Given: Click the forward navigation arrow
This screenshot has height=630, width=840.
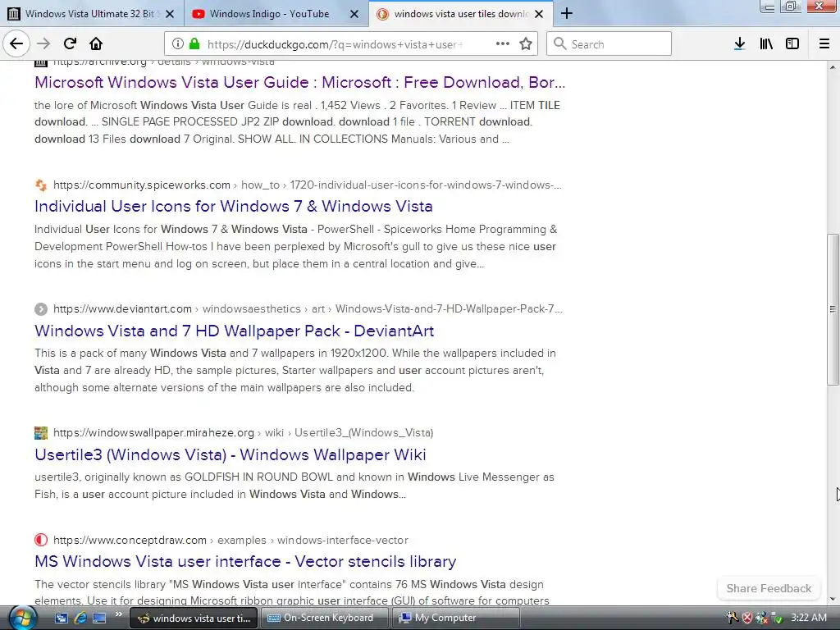Looking at the screenshot, I should click(43, 43).
